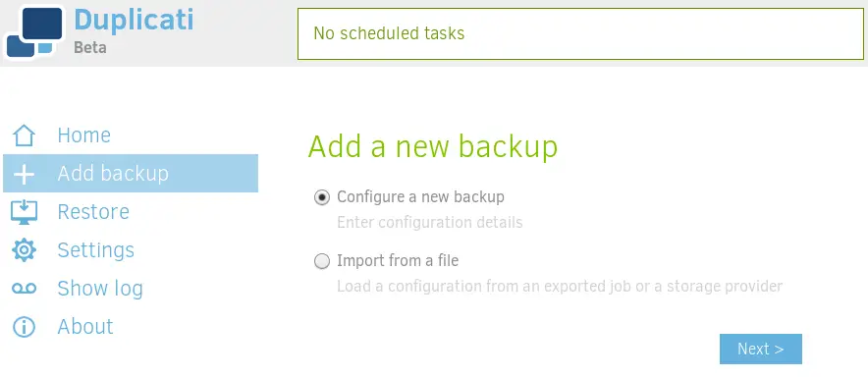Viewport: 868px width, 378px height.
Task: Select the Import from a file radio button
Action: (322, 261)
